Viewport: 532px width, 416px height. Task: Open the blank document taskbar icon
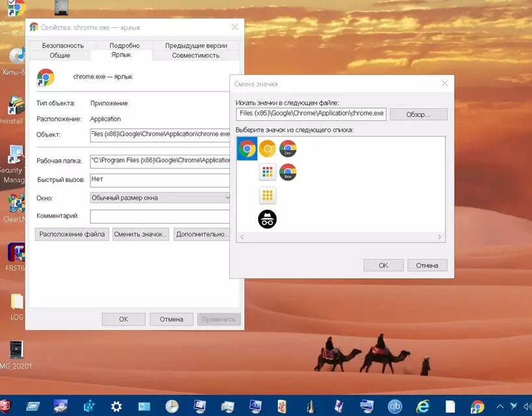[x=450, y=406]
